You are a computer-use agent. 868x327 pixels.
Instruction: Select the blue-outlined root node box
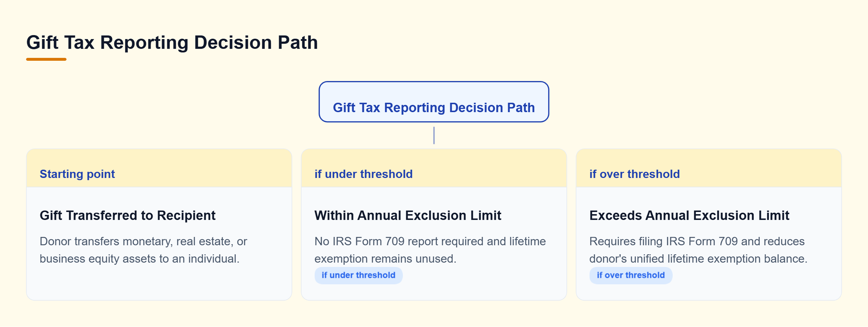434,102
